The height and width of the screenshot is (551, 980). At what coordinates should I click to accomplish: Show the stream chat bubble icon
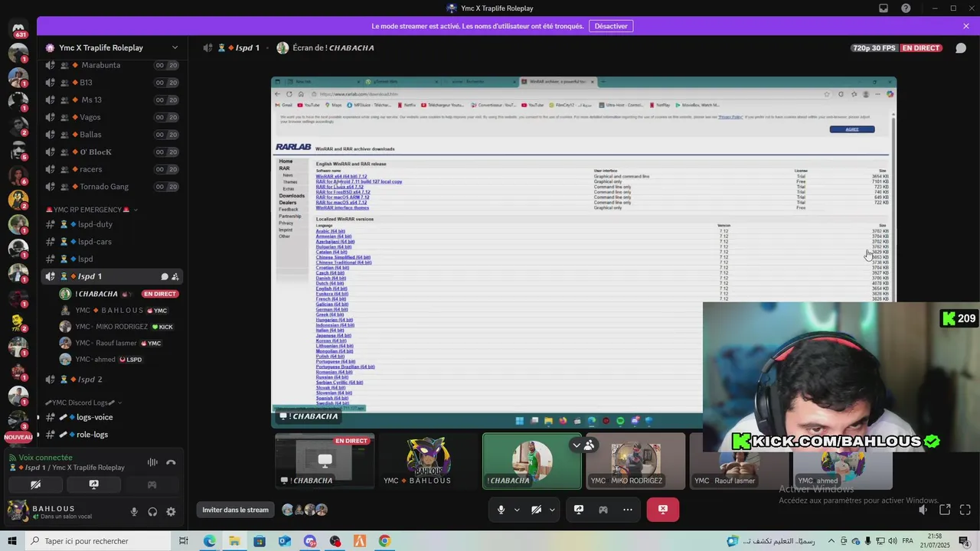[x=961, y=48]
